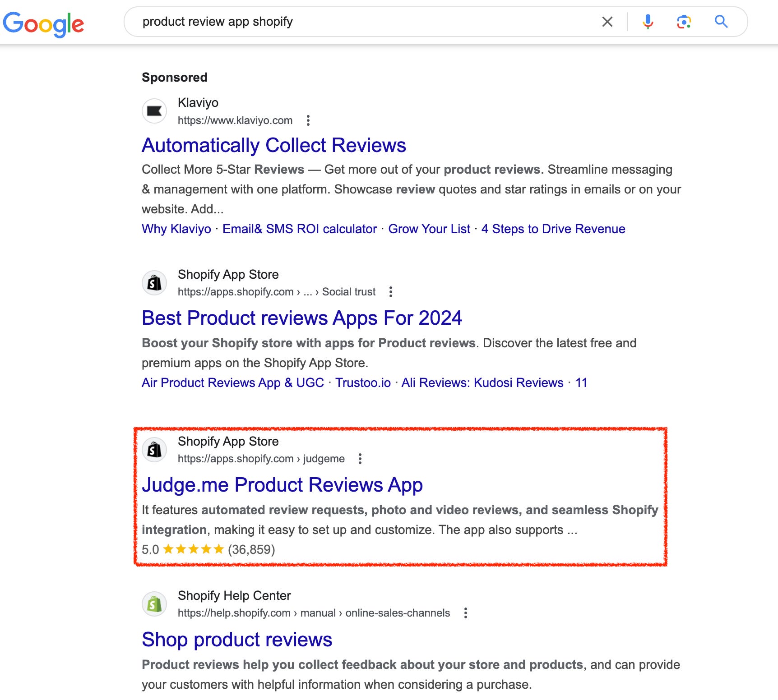The width and height of the screenshot is (778, 700).
Task: Click the 5.0 star rating row
Action: tap(208, 550)
